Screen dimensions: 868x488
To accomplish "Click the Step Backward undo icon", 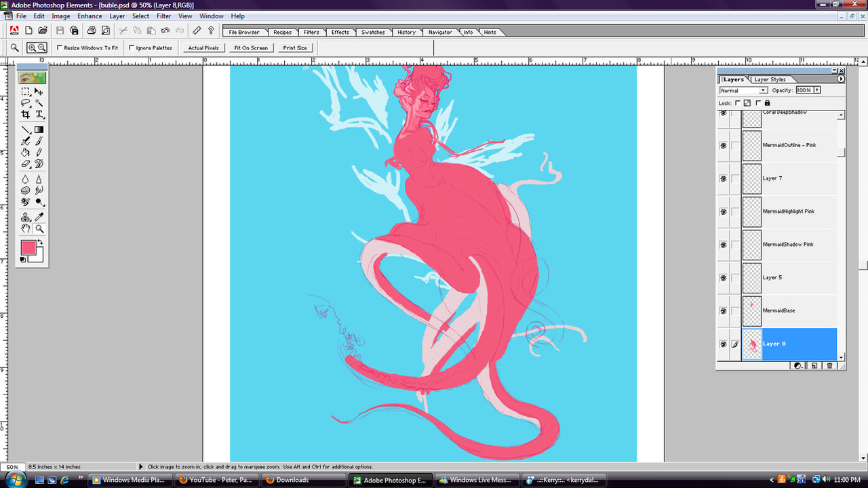I will tap(165, 30).
